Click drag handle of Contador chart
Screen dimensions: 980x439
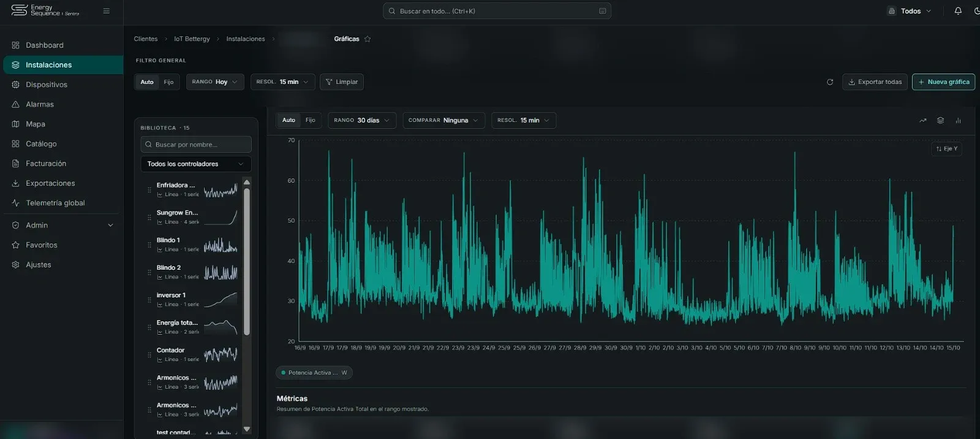point(149,355)
